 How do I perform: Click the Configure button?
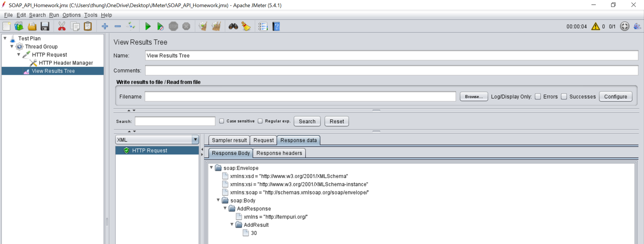(x=616, y=97)
